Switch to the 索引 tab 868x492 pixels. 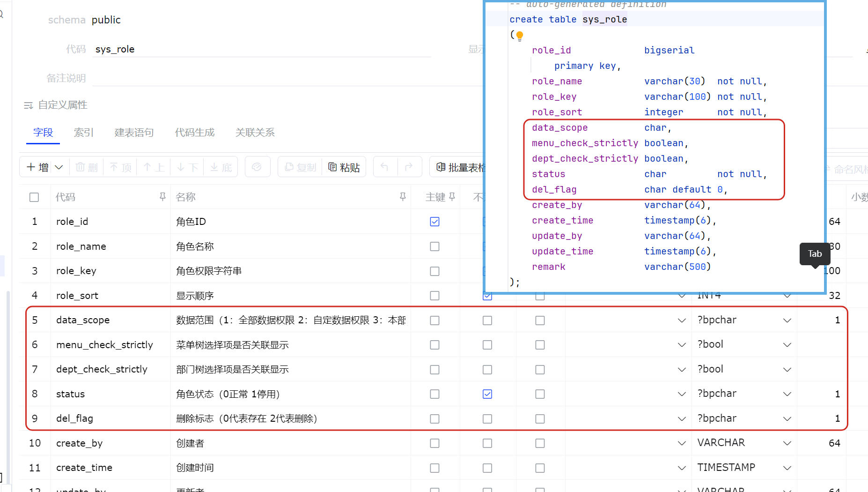[84, 133]
